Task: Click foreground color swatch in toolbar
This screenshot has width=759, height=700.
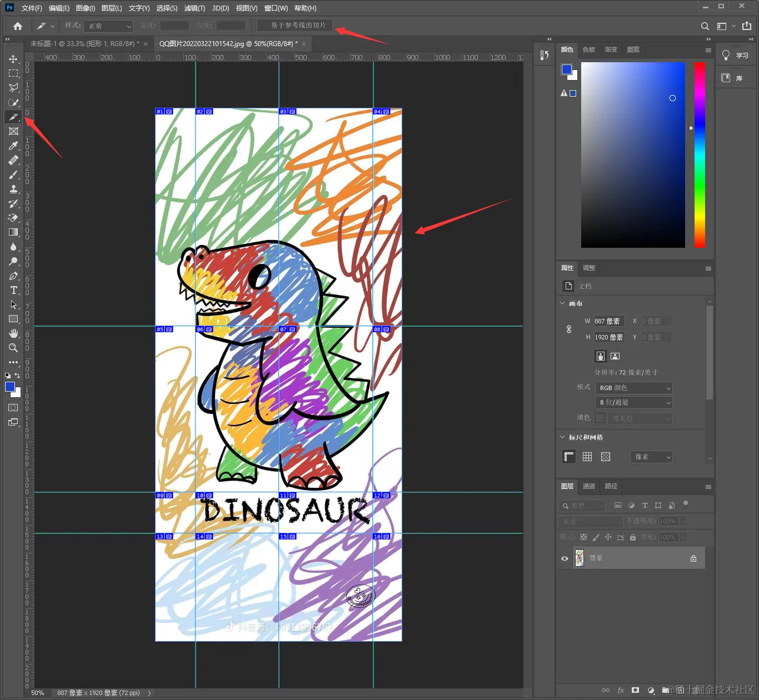Action: pos(10,387)
